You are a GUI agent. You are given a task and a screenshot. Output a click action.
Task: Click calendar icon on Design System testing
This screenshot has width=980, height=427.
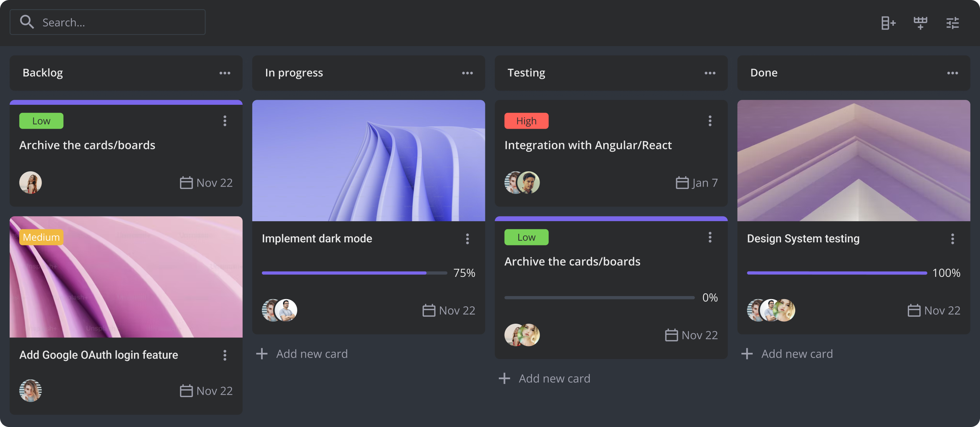[x=914, y=310]
